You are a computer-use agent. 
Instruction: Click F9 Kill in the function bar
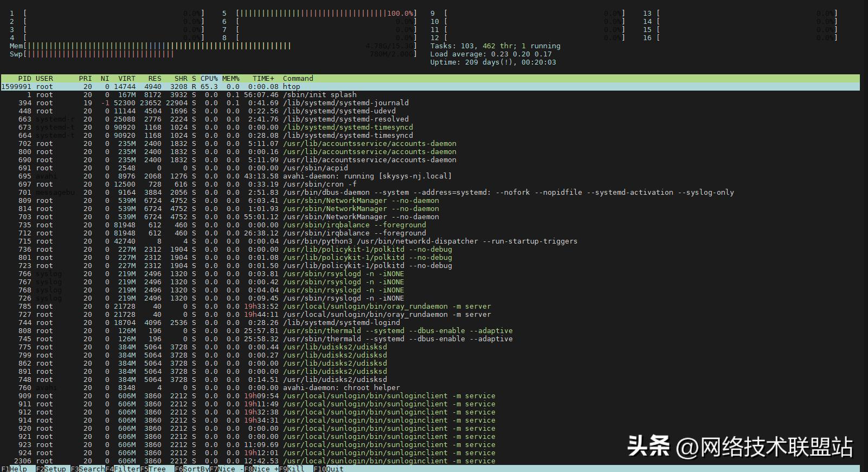click(x=296, y=469)
